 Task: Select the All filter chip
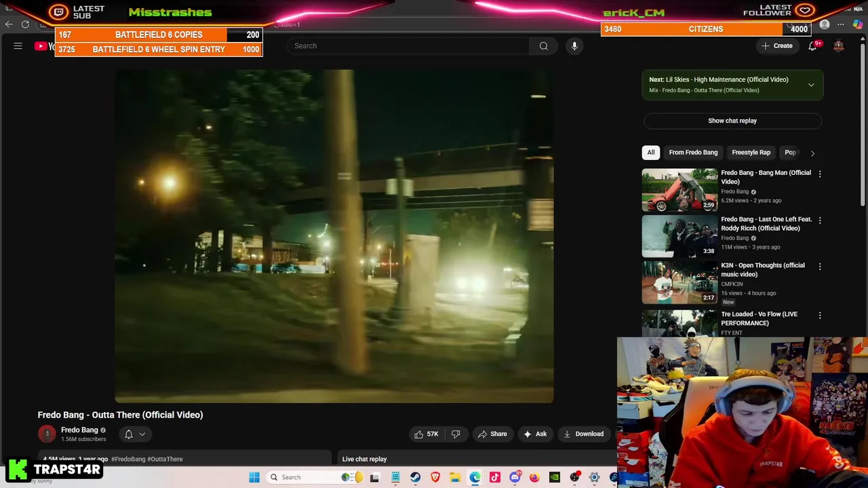651,152
